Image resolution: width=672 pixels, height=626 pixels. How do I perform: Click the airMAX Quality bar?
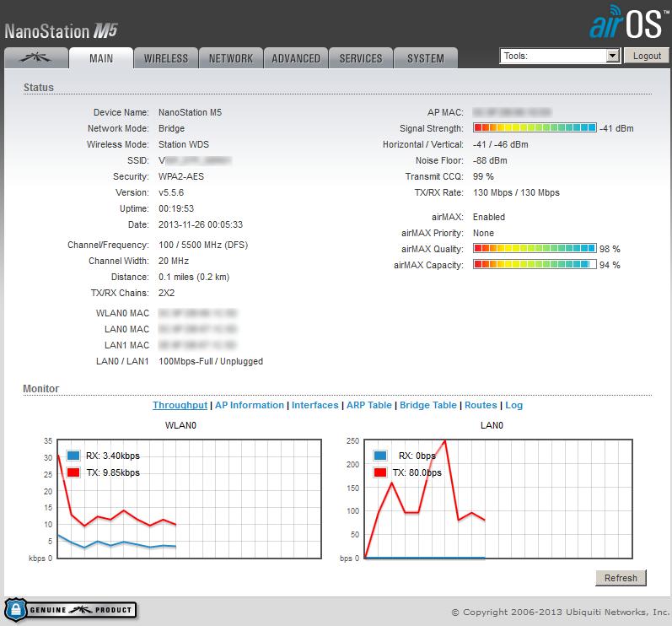[535, 248]
